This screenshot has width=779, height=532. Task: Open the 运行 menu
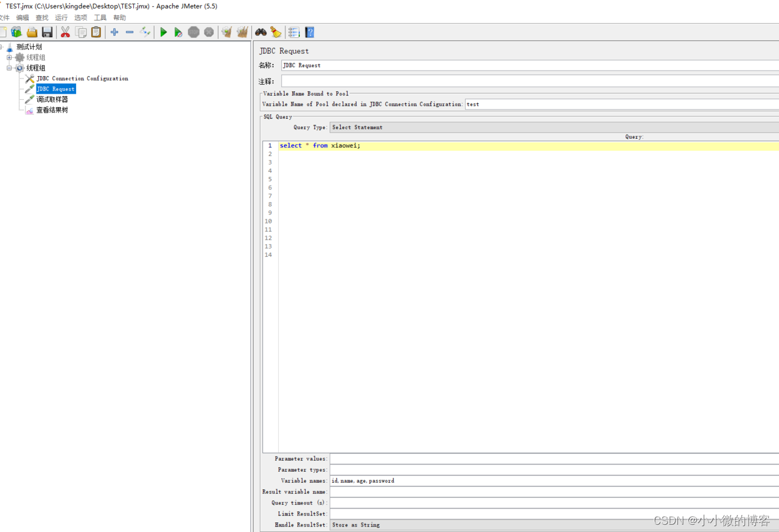61,18
